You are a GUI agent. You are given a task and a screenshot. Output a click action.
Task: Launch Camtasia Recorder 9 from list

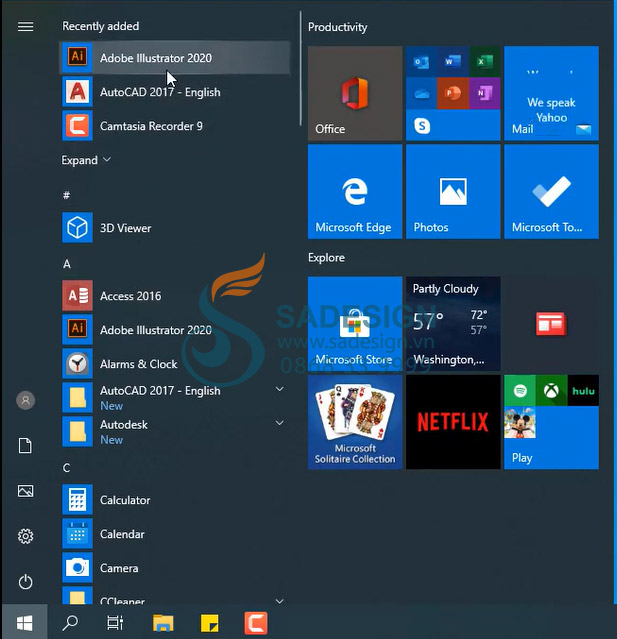151,126
